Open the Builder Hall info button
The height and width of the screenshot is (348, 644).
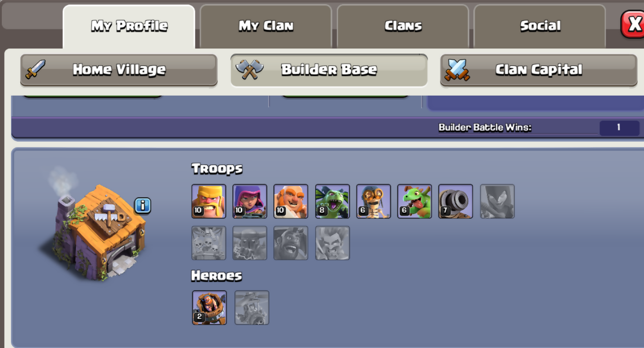143,206
